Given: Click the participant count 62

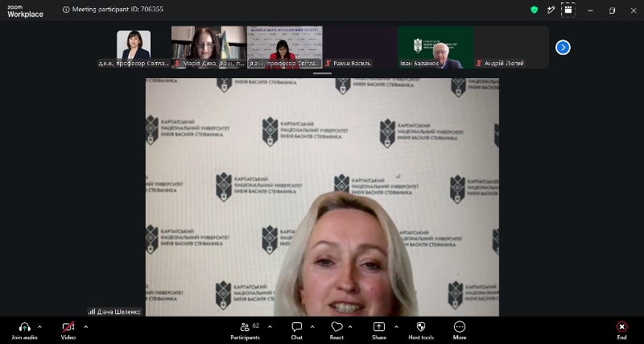Looking at the screenshot, I should click(x=256, y=325).
